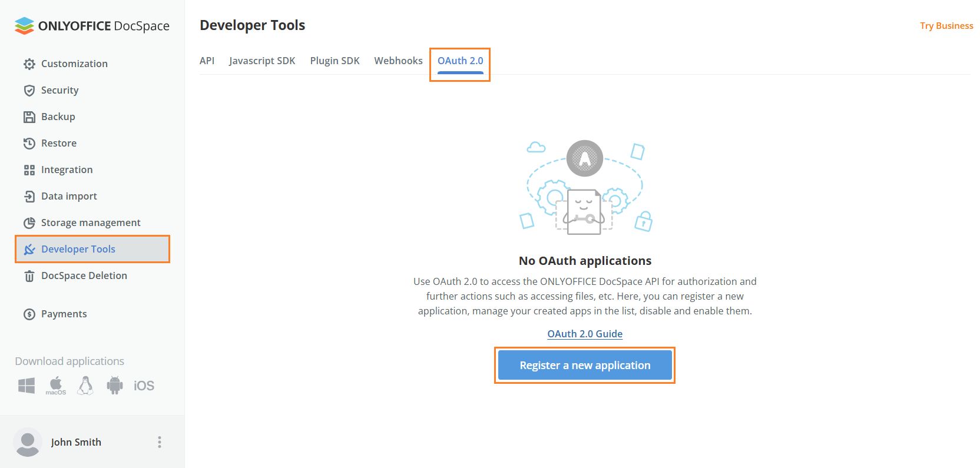Click the Restore clock icon

(29, 144)
